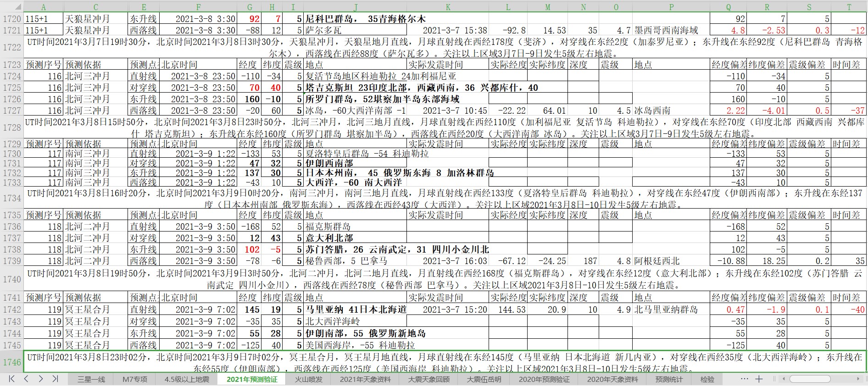Viewport: 868px width, 386px height.
Task: Jump to the last sheet tab
Action: click(55, 379)
